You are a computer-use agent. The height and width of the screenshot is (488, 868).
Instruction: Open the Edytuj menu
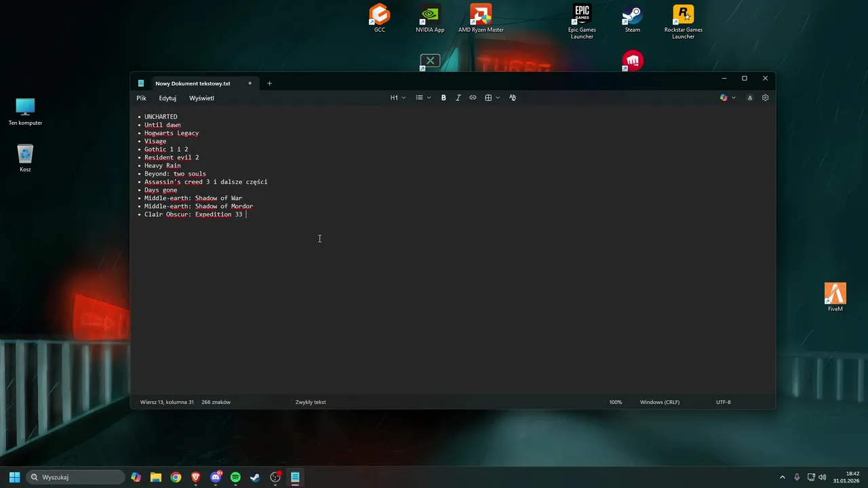(x=167, y=98)
